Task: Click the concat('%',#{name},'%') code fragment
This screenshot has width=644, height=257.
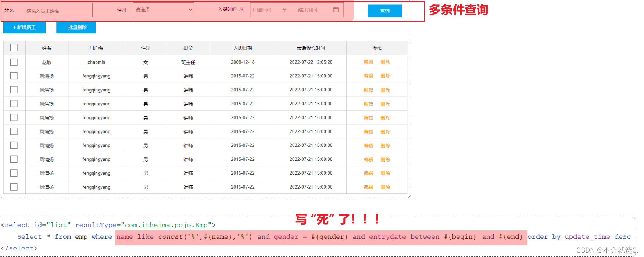Action: pos(205,237)
